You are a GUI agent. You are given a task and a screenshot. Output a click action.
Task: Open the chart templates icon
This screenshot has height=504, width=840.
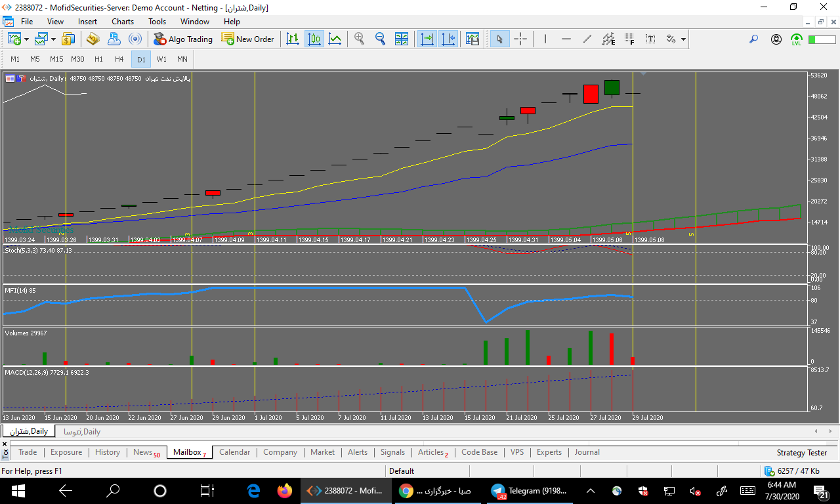[x=472, y=39]
